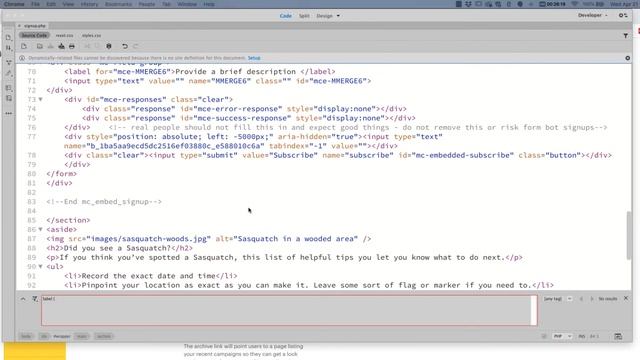This screenshot has width=640, height=360.
Task: Collapse the ul block at line 90
Action: [40, 267]
